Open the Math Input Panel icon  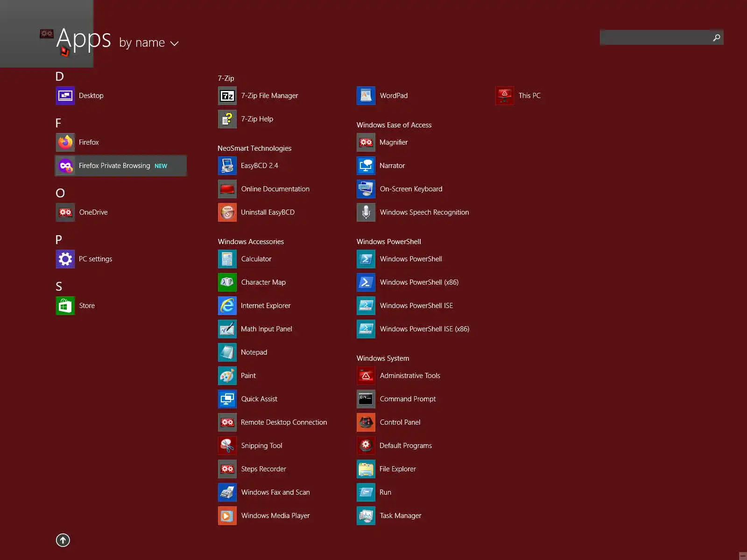pos(227,329)
